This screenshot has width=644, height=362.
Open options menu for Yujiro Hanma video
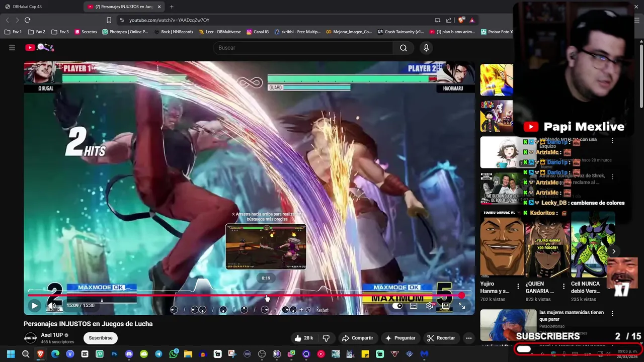(x=518, y=286)
